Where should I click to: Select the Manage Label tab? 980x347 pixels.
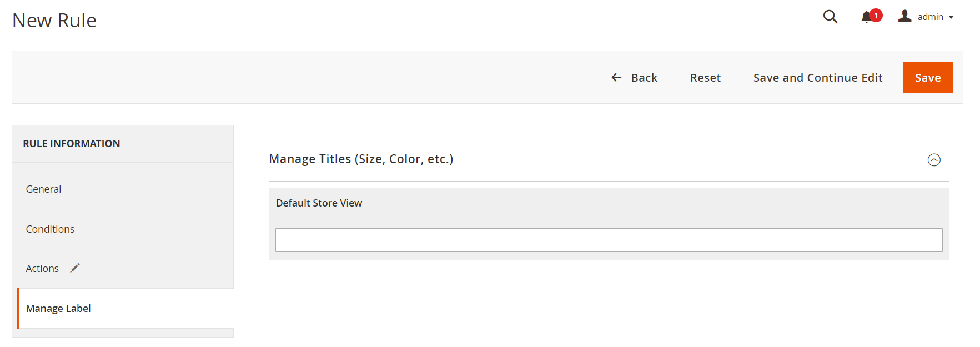click(58, 309)
